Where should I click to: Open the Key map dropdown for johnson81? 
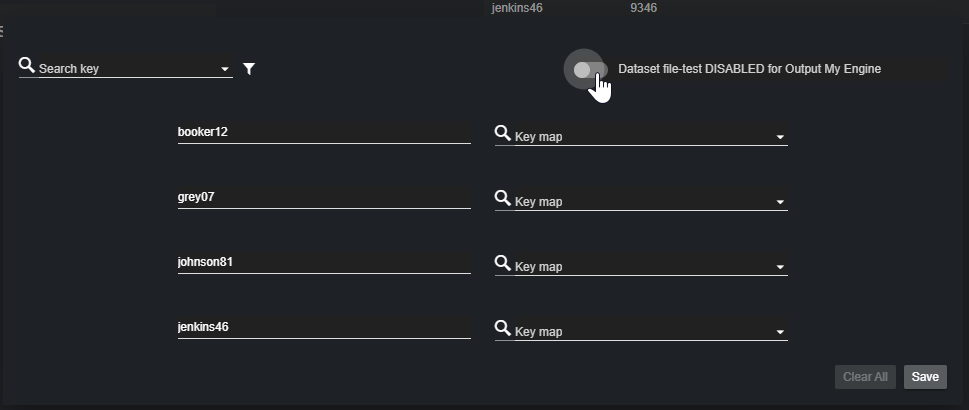click(780, 267)
